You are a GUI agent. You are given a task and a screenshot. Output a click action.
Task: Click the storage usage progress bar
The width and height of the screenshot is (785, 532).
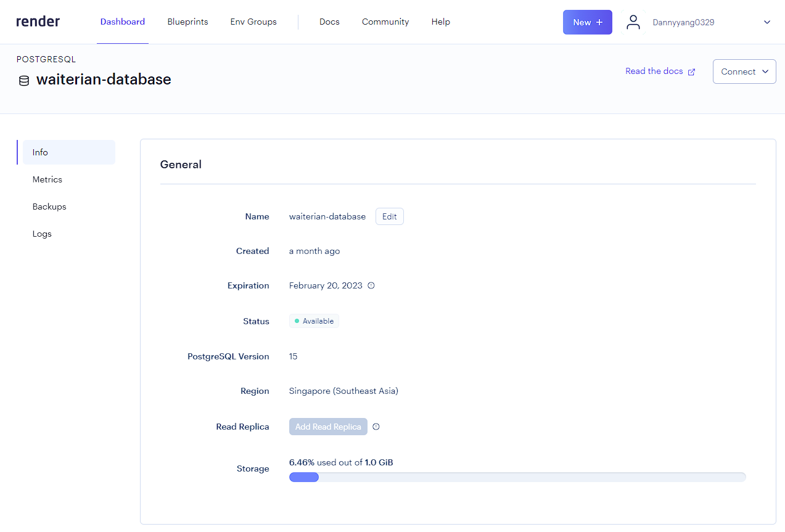(517, 477)
